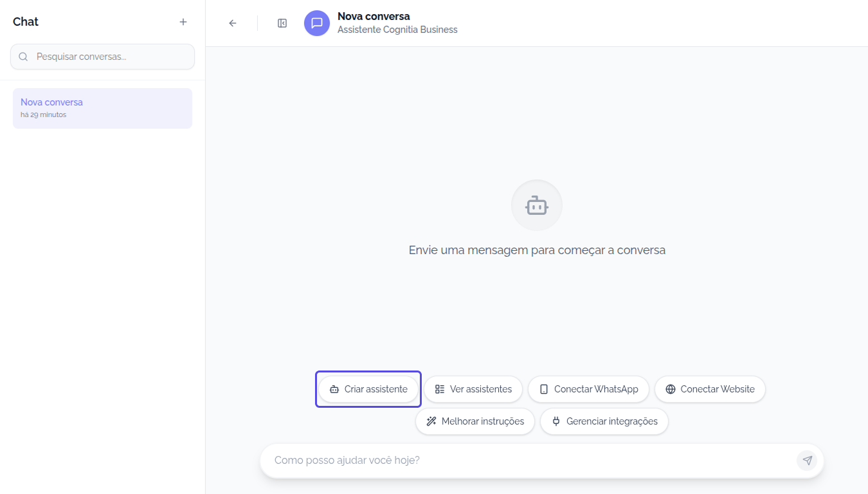Start a new chat with the plus icon
This screenshot has width=868, height=494.
click(183, 22)
